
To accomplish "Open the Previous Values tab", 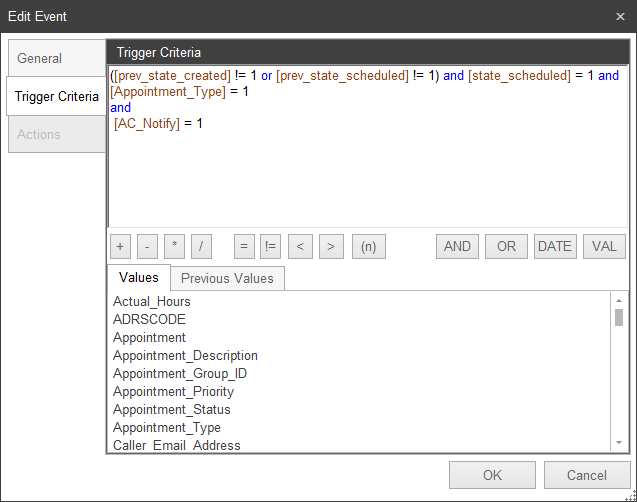I will click(x=226, y=278).
